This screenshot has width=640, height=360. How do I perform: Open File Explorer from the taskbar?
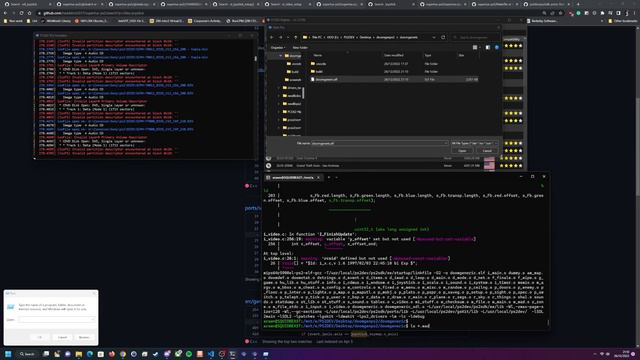pyautogui.click(x=79, y=354)
